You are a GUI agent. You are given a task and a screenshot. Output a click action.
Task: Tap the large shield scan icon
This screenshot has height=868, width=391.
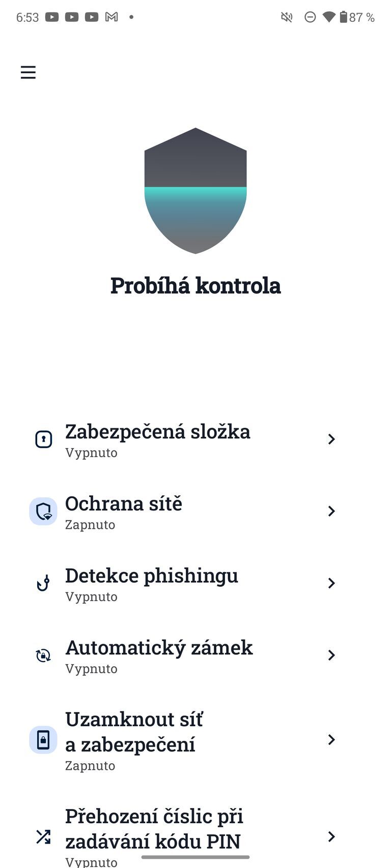coord(195,190)
